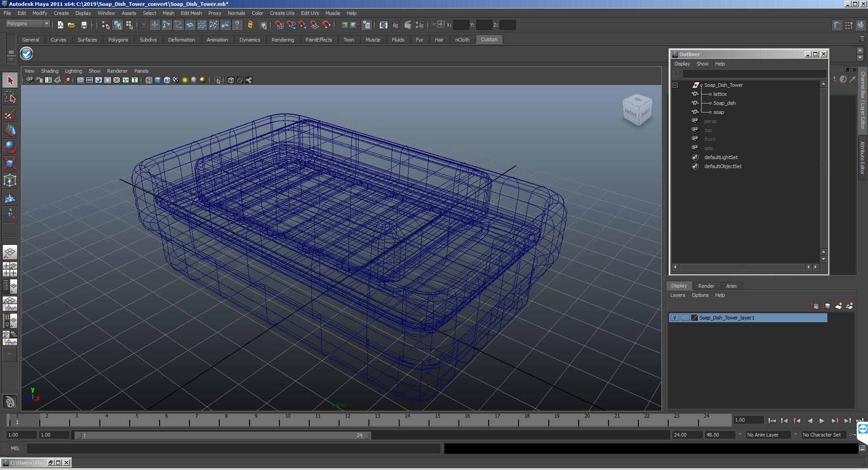Open the Polygons menu set dropdown
Image resolution: width=868 pixels, height=470 pixels.
pyautogui.click(x=28, y=23)
